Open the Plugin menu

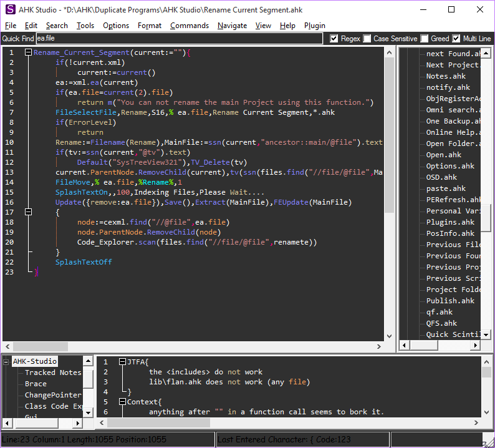pyautogui.click(x=315, y=26)
